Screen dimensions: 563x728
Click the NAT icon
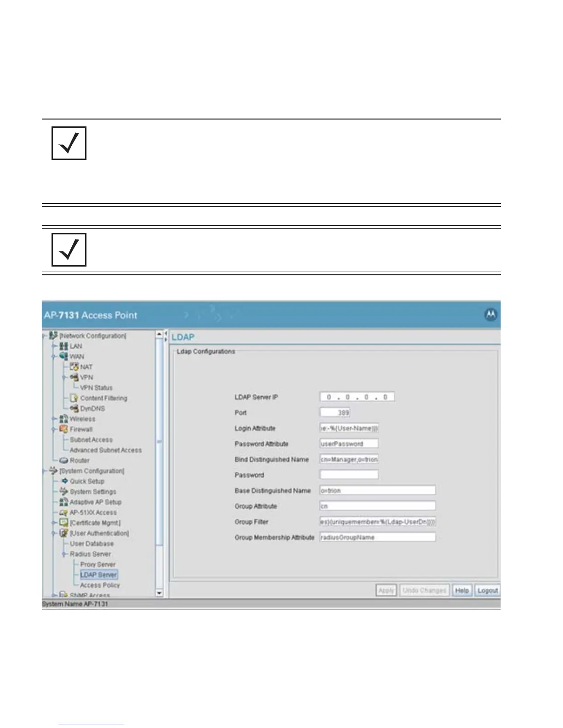pos(75,367)
